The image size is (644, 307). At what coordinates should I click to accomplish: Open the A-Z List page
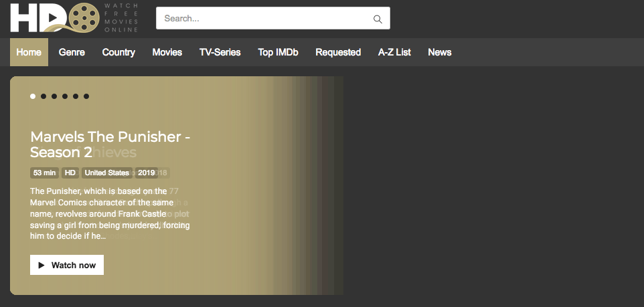(394, 52)
